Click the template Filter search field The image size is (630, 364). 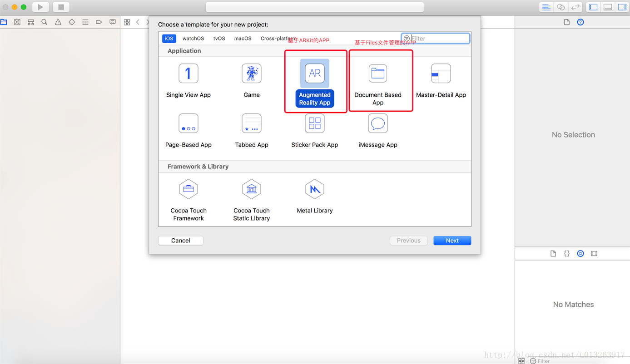click(x=436, y=39)
